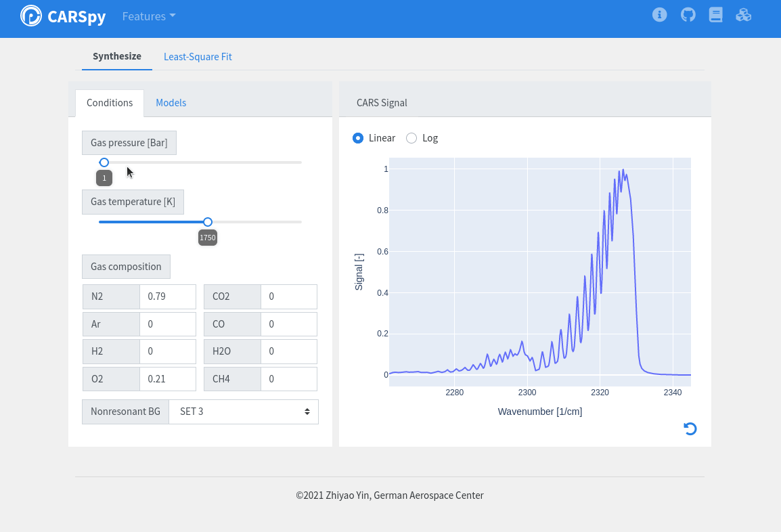781x532 pixels.
Task: Select the Synthesize tab
Action: tap(117, 56)
